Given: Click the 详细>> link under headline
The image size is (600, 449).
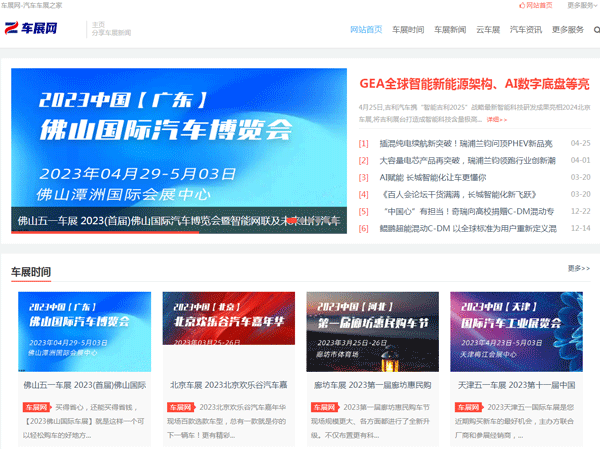Looking at the screenshot, I should [497, 120].
